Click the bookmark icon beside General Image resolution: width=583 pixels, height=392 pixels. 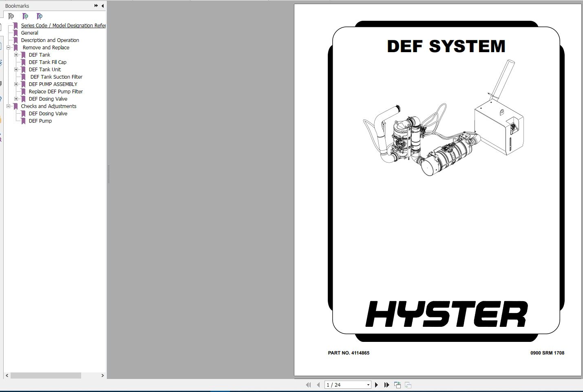tap(15, 33)
